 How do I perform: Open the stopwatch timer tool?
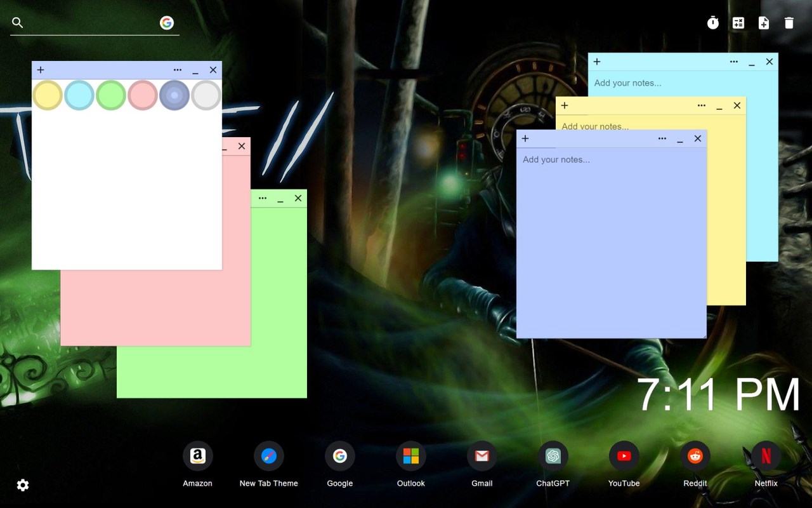coord(713,23)
